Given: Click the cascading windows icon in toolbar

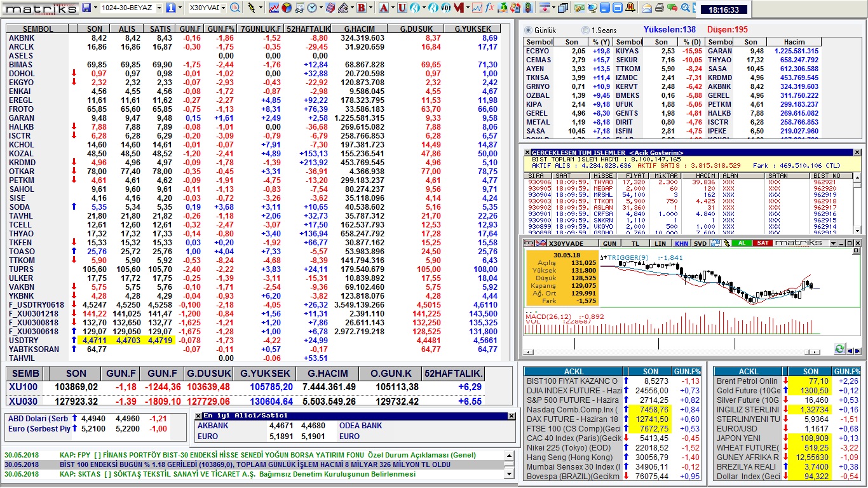Looking at the screenshot, I should click(x=563, y=8).
